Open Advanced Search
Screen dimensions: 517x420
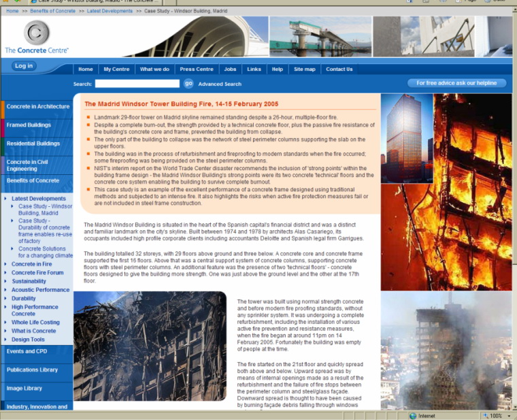pos(220,84)
